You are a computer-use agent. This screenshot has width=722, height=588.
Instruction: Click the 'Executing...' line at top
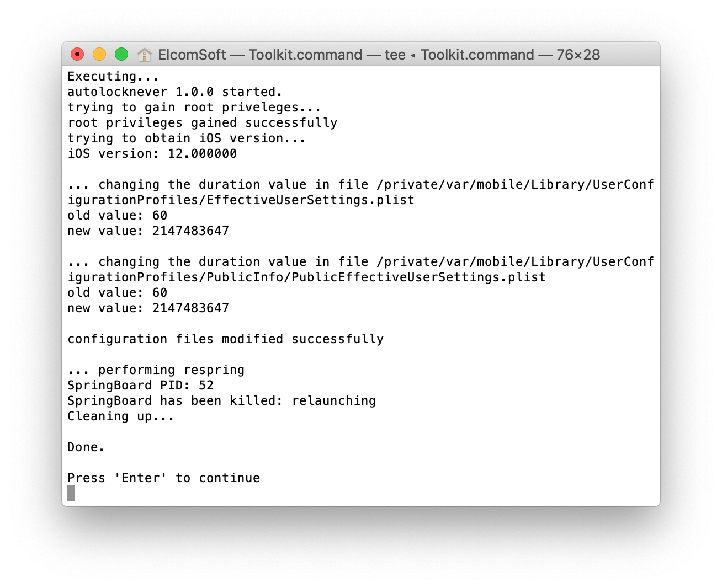[113, 76]
